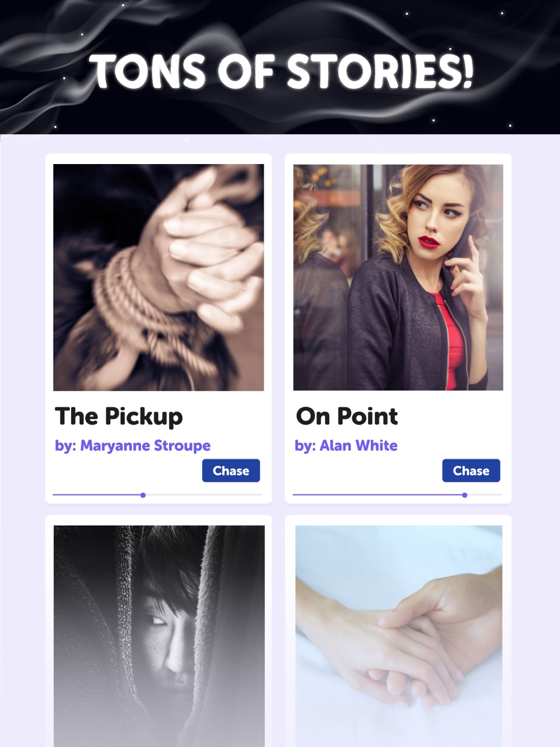This screenshot has width=560, height=747.
Task: Click Chase button under The Pickup
Action: (x=231, y=470)
